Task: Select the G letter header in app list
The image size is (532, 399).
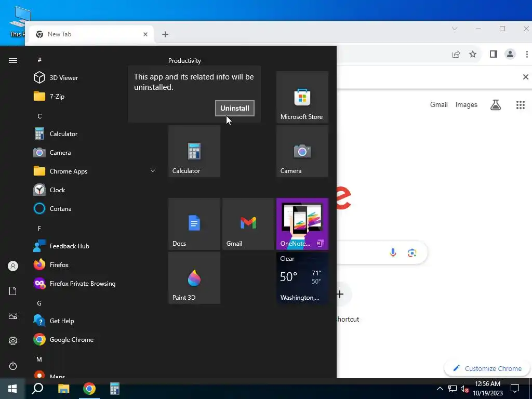Action: (x=39, y=303)
